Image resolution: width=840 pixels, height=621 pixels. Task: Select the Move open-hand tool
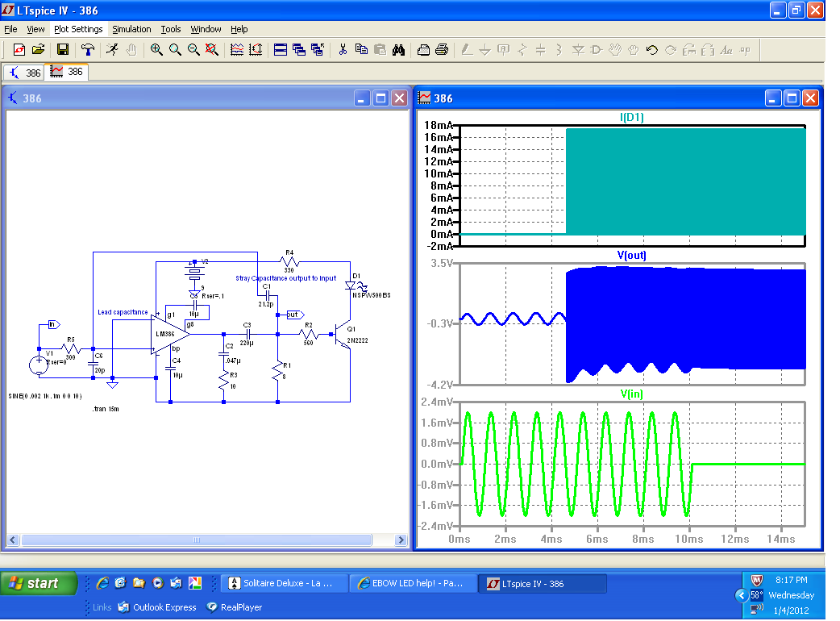coord(615,50)
